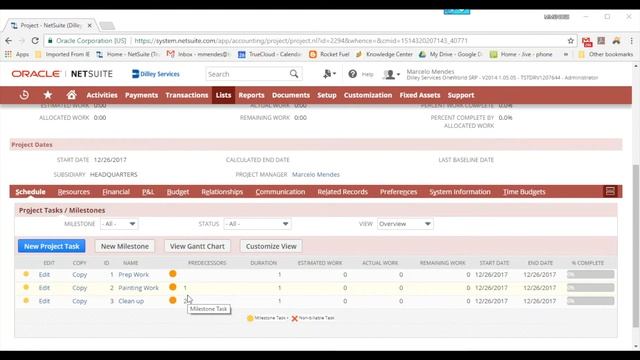Viewport: 640px width, 360px height.
Task: Click the Dilley Services logo
Action: click(x=156, y=74)
